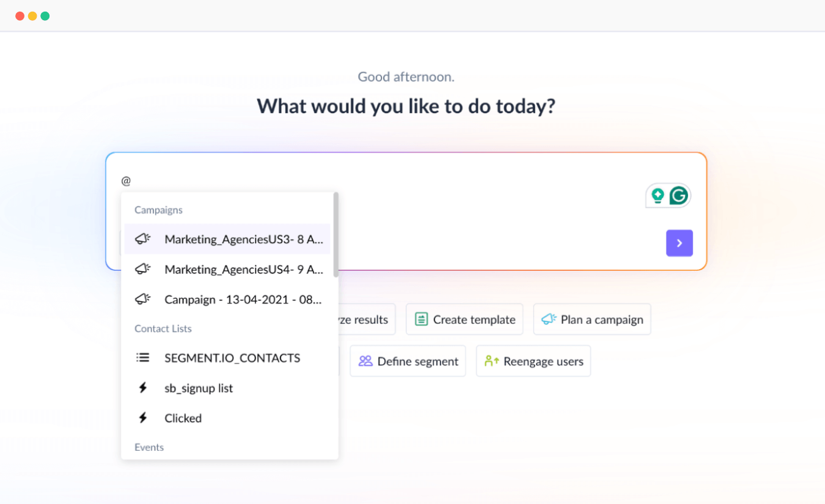Click the Create template button
The height and width of the screenshot is (504, 825).
tap(464, 320)
